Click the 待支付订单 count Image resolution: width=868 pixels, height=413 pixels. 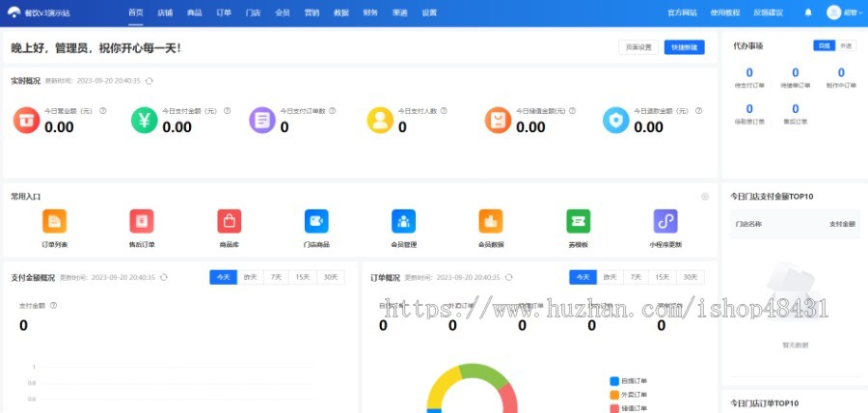[x=749, y=72]
